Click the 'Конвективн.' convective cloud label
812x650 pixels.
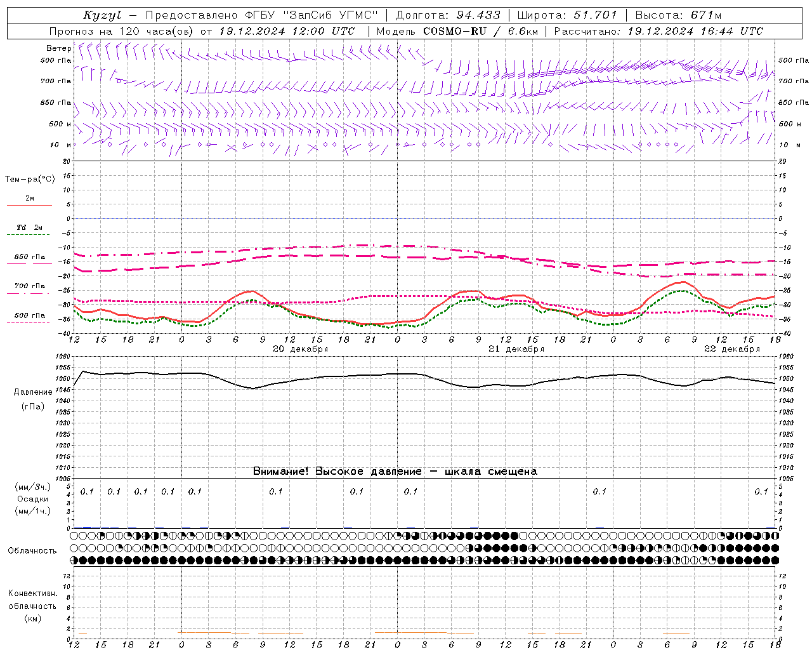(x=33, y=593)
